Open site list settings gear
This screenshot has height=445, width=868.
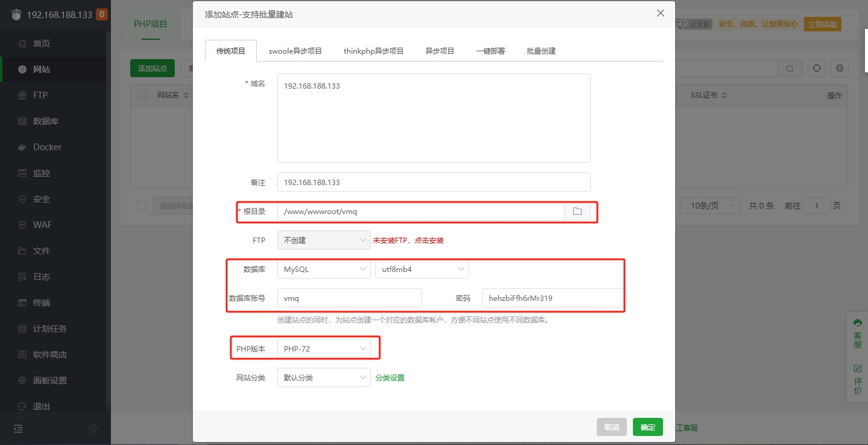click(840, 68)
